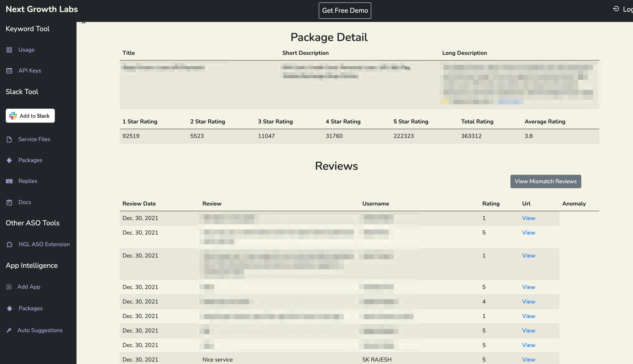Open the View link for SK RAJESH's review
Viewport: 633px width, 364px height.
tap(528, 359)
